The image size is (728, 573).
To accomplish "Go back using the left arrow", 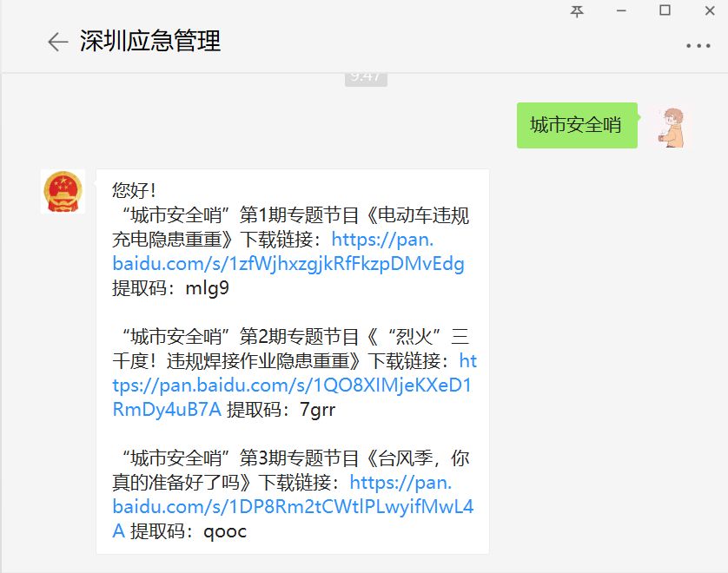I will pyautogui.click(x=58, y=42).
